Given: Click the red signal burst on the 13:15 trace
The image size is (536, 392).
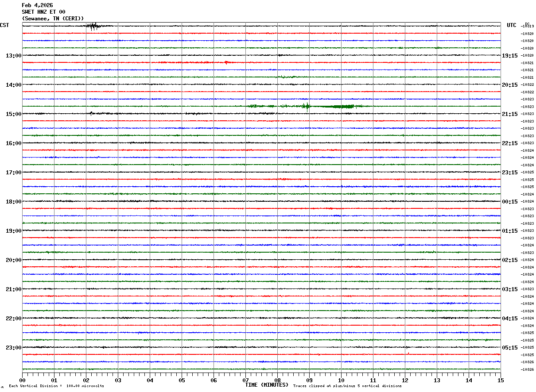Looking at the screenshot, I should pos(226,62).
